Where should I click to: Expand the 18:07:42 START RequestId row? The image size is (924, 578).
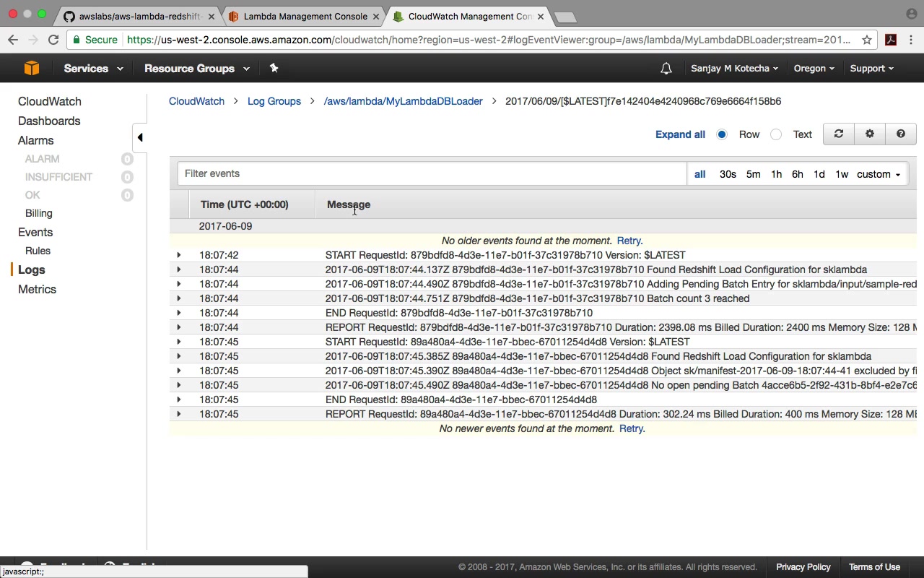pyautogui.click(x=179, y=255)
